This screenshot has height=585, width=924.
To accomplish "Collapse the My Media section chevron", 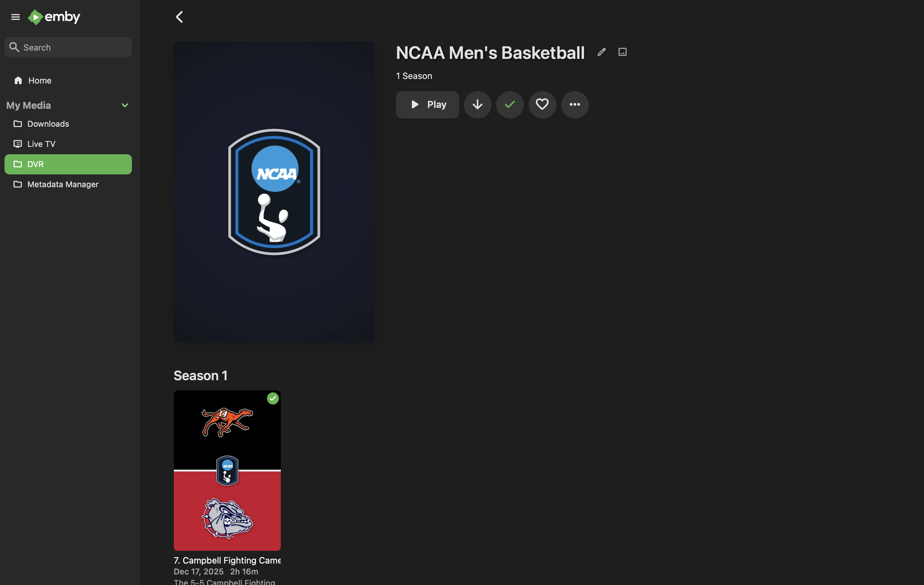I will click(125, 105).
